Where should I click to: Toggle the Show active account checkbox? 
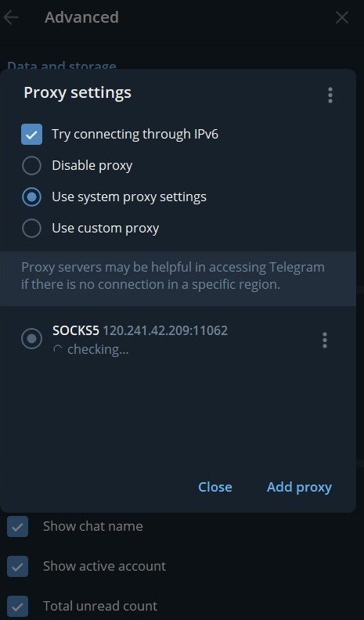pos(17,566)
